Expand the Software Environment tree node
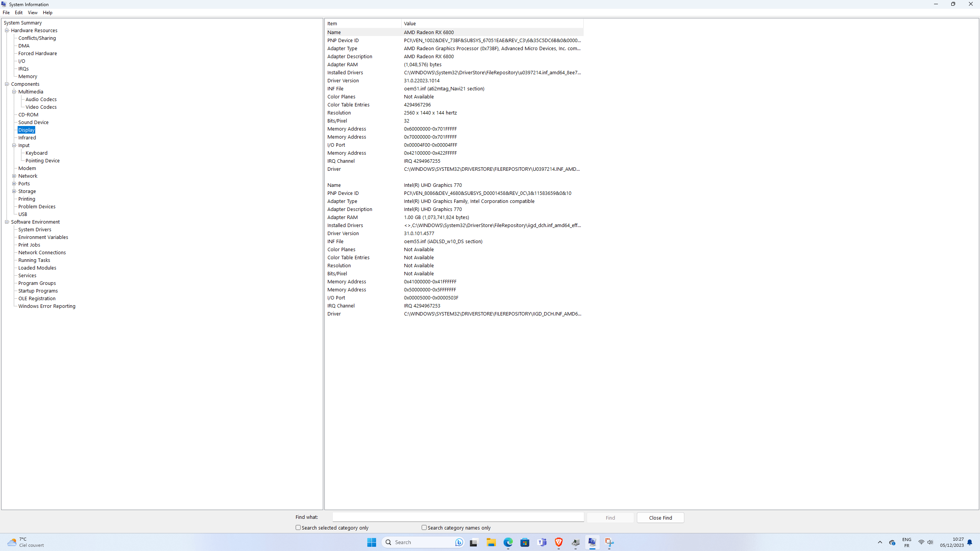 7,221
